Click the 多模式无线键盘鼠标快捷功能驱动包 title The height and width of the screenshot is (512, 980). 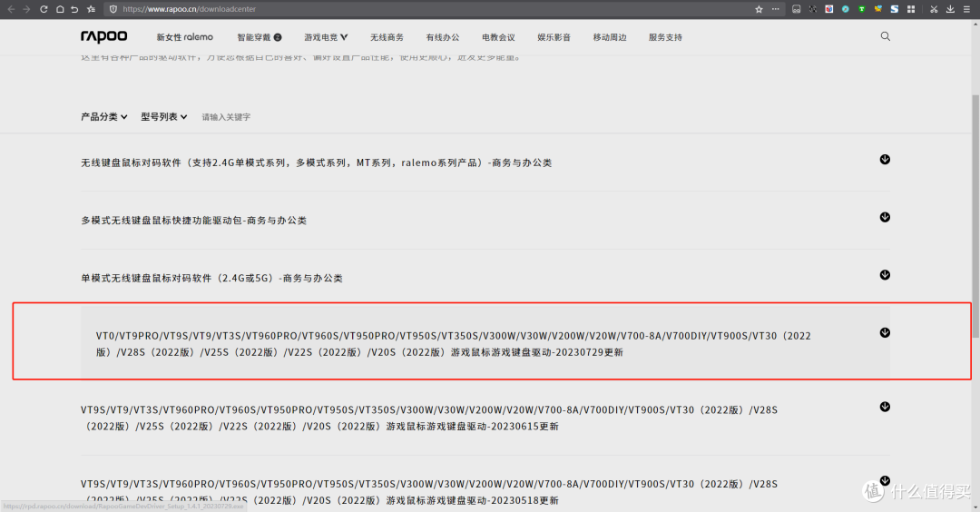194,220
